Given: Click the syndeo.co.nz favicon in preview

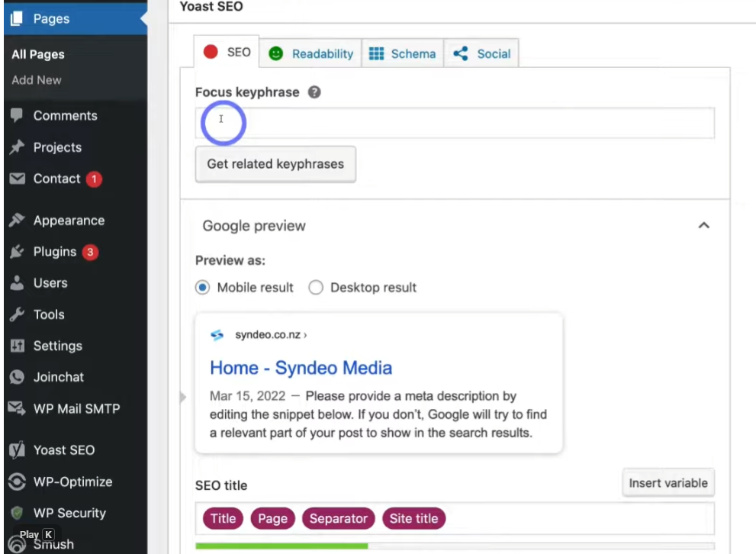Looking at the screenshot, I should pos(217,335).
